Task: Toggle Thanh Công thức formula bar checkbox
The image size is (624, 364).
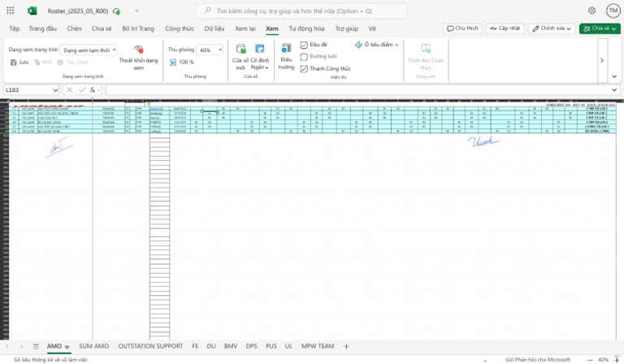Action: pyautogui.click(x=304, y=69)
